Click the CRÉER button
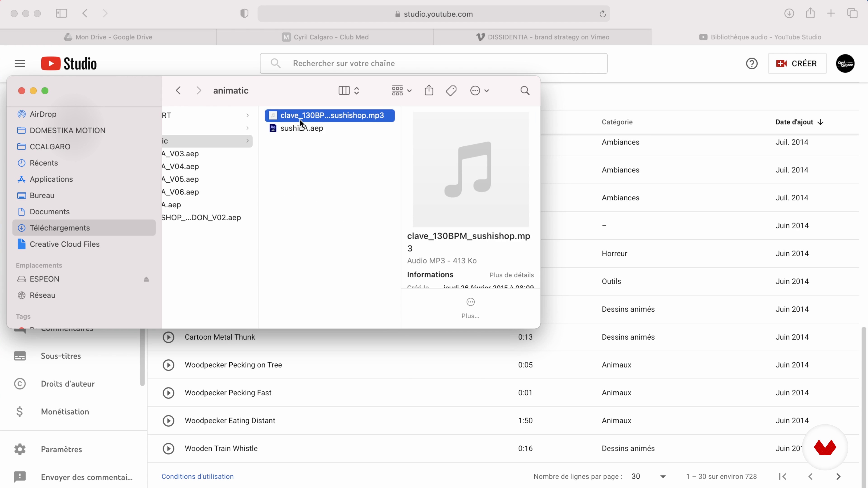This screenshot has height=488, width=868. [x=797, y=63]
